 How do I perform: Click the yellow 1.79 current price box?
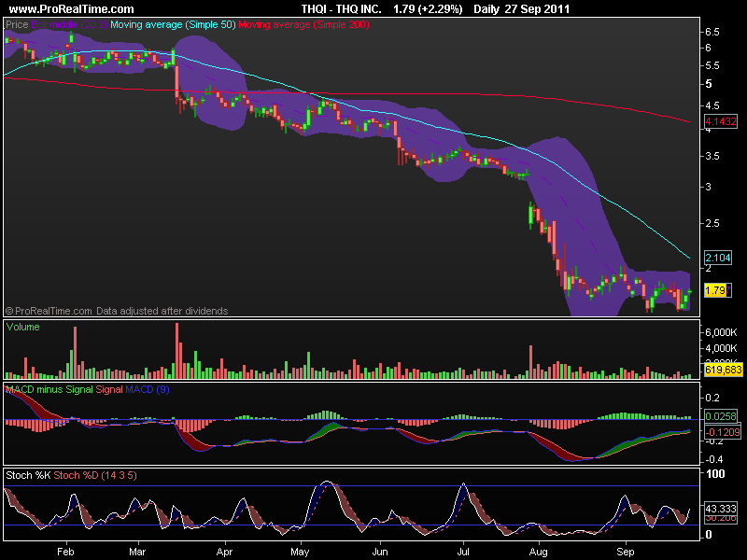716,290
